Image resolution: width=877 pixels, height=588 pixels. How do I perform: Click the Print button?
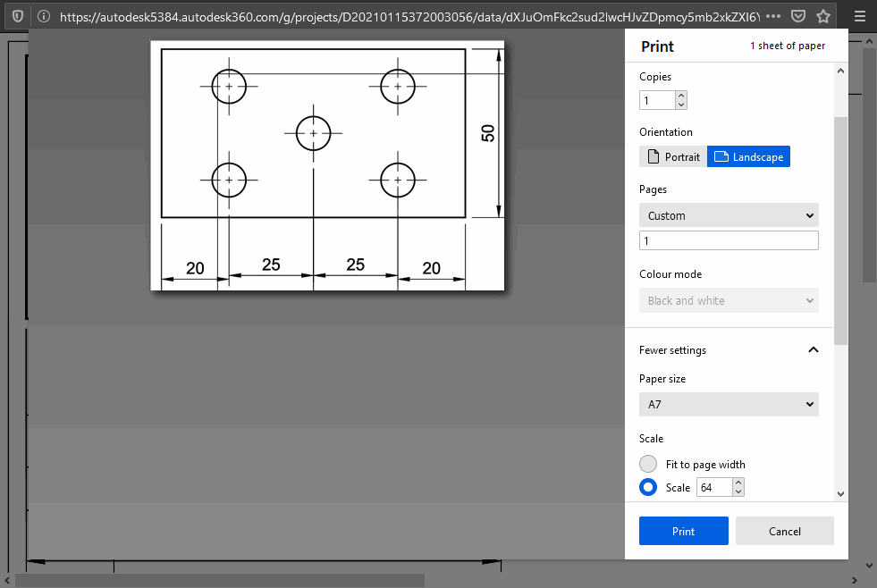(x=683, y=531)
